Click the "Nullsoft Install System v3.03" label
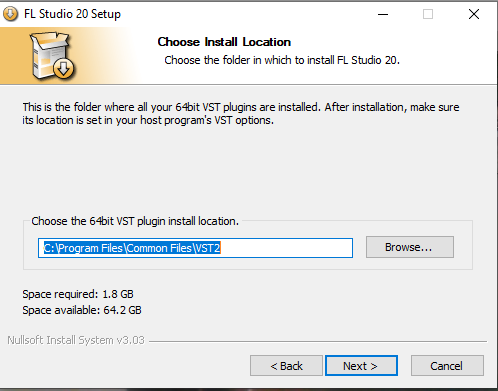498x391 pixels. [x=76, y=340]
